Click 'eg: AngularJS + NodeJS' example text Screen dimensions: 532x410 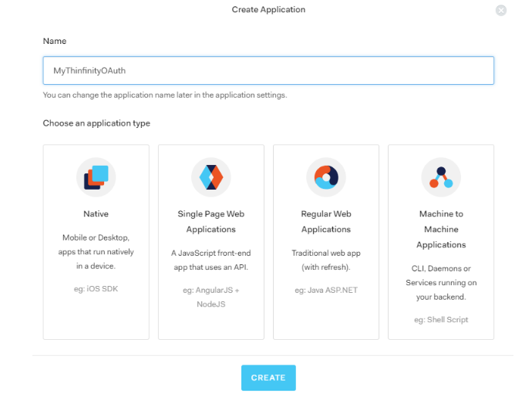point(211,297)
